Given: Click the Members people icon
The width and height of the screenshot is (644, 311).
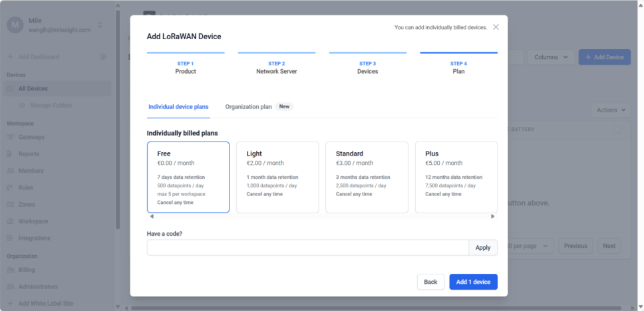Looking at the screenshot, I should (11, 171).
